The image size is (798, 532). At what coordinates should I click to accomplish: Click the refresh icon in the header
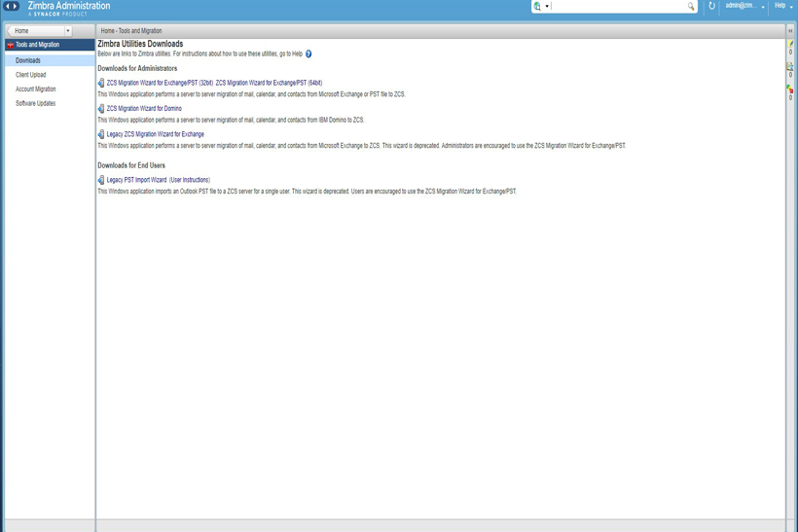point(711,6)
